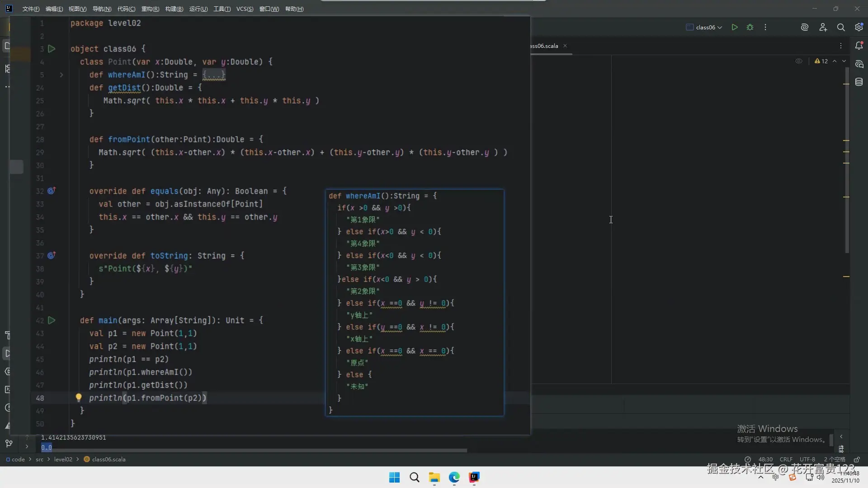
Task: Open IDE settings gear icon
Action: (859, 27)
